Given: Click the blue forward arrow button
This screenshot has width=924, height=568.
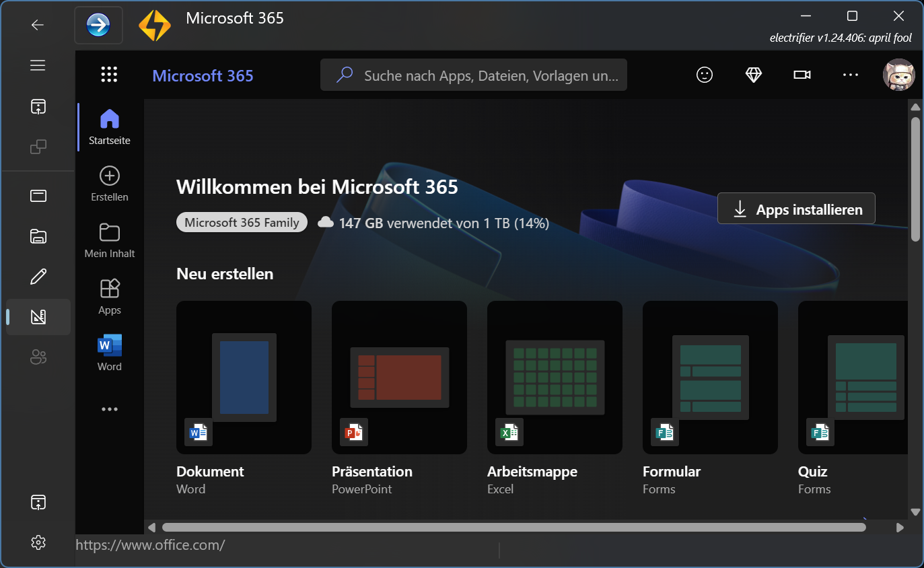Looking at the screenshot, I should 98,25.
